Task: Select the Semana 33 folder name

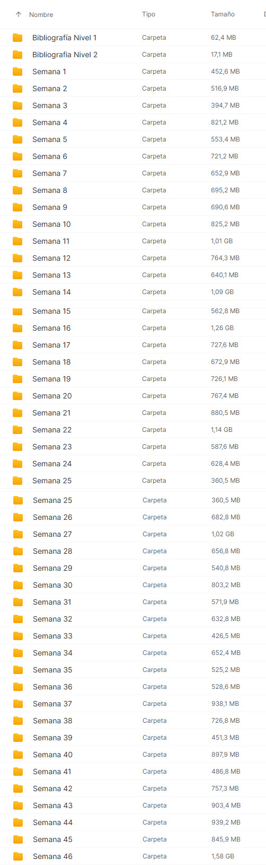Action: pyautogui.click(x=52, y=636)
